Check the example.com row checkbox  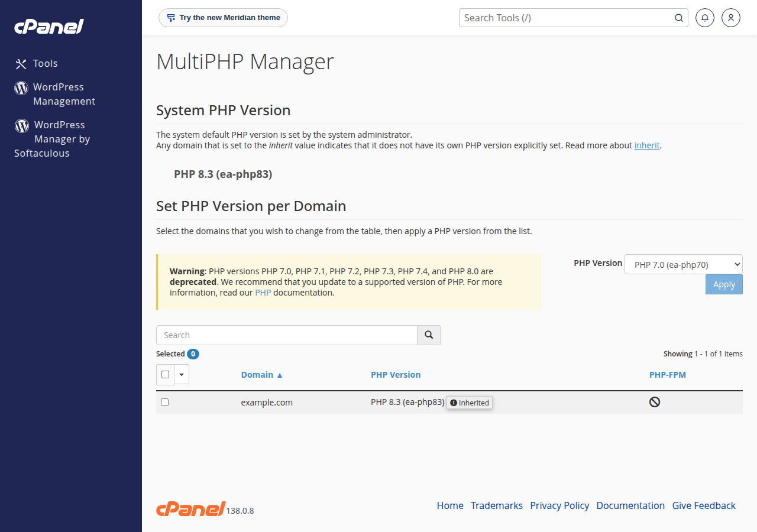165,402
